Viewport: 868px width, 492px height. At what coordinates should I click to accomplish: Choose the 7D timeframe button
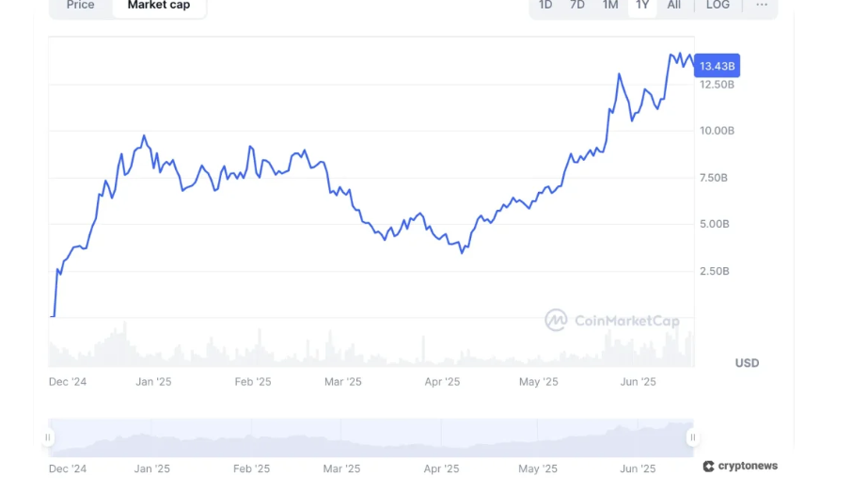click(x=577, y=5)
